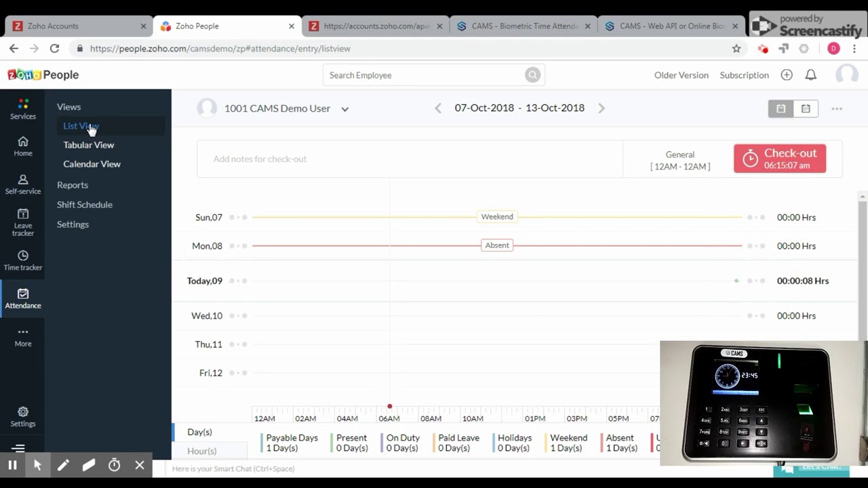The height and width of the screenshot is (488, 868).
Task: Click the Zoho People logo
Action: pos(43,75)
